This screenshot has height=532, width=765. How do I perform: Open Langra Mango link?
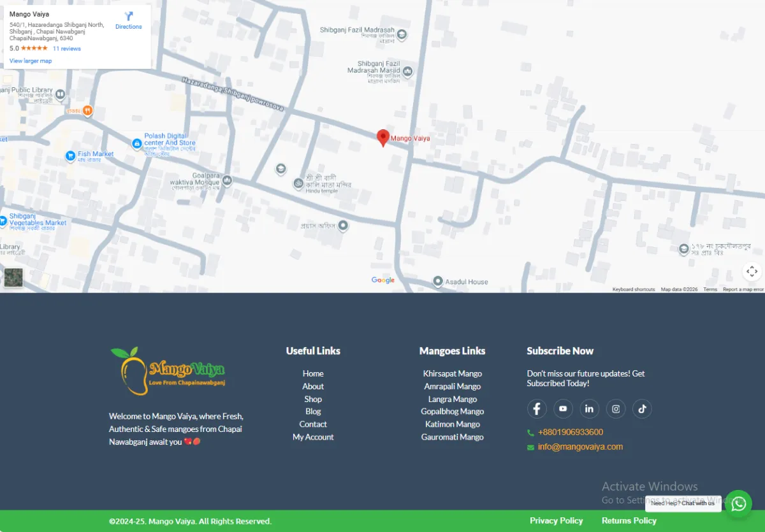453,399
